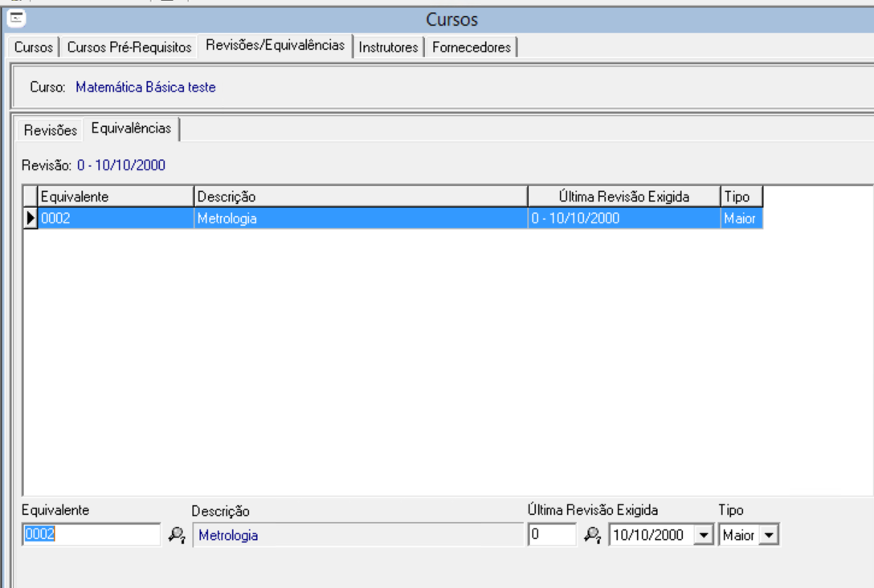The height and width of the screenshot is (588, 874).
Task: Select the Equivalências sub-tab
Action: point(132,129)
